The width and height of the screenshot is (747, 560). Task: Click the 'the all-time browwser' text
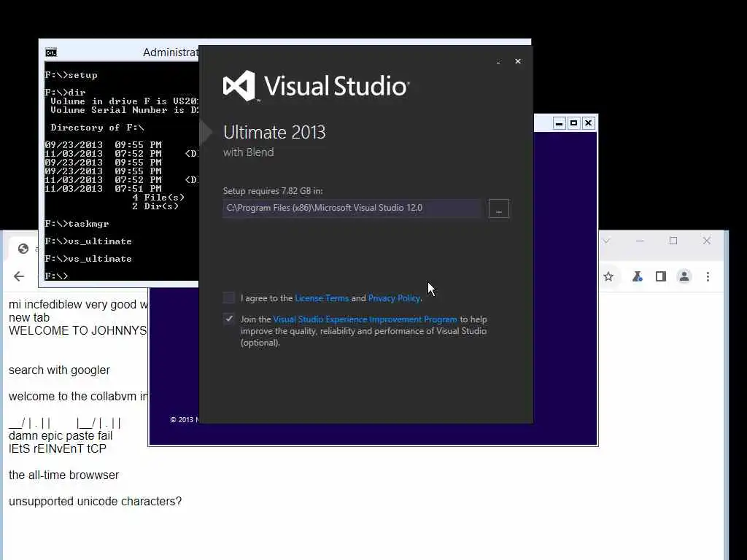64,475
